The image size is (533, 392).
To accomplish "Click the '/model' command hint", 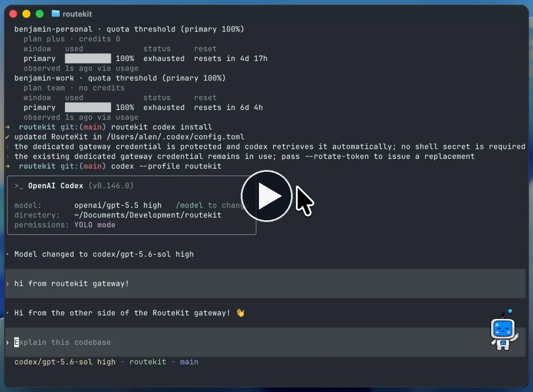I will point(189,205).
